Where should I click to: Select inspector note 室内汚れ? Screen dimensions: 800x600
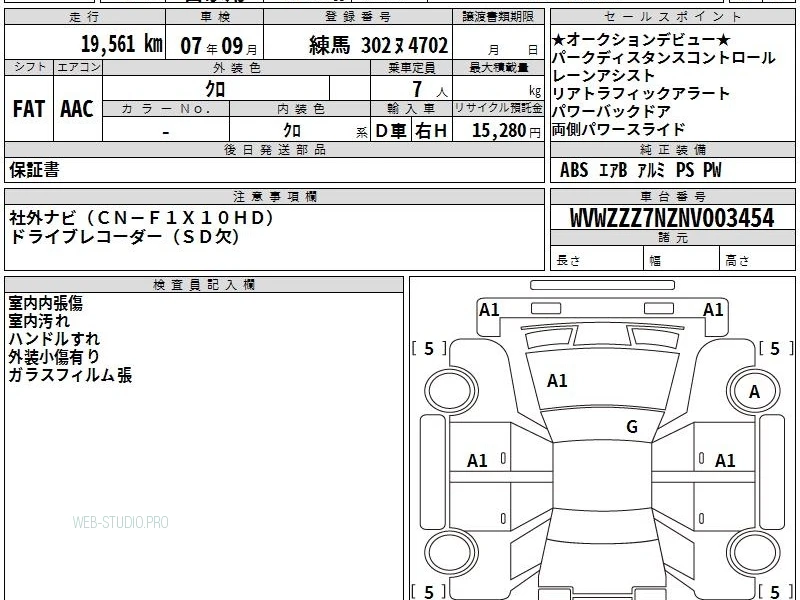[x=39, y=321]
